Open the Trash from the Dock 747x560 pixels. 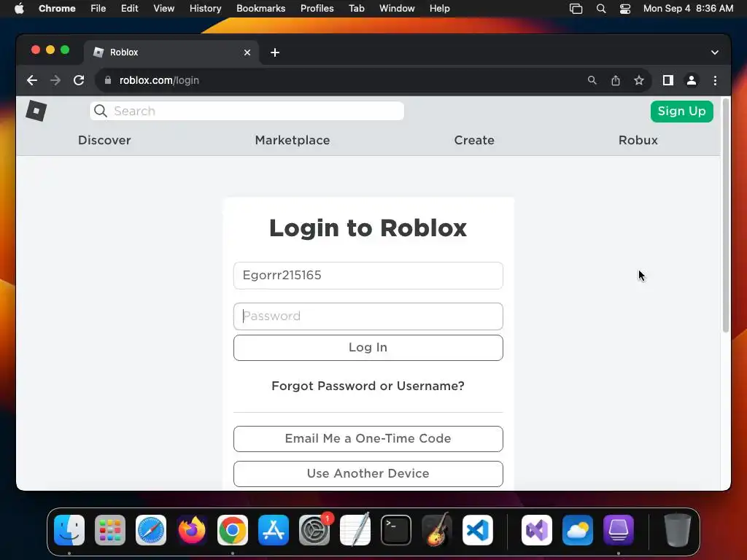point(677,530)
